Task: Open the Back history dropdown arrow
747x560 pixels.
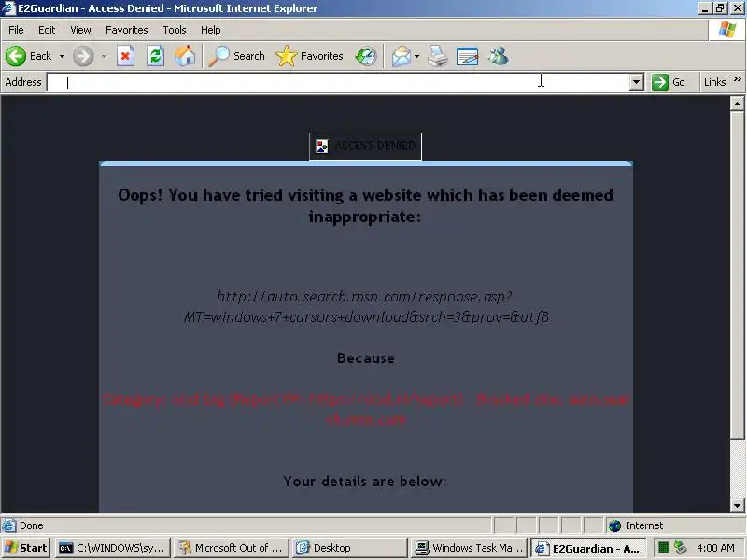Action: pyautogui.click(x=62, y=56)
